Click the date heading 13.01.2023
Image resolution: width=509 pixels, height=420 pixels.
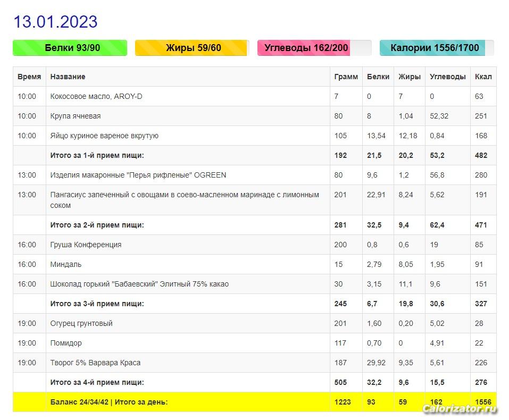point(55,22)
